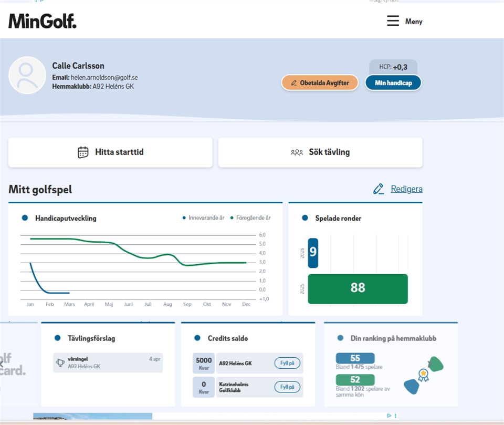Fyll på credits for Katrineholms Golfklubb
The width and height of the screenshot is (504, 425).
287,387
